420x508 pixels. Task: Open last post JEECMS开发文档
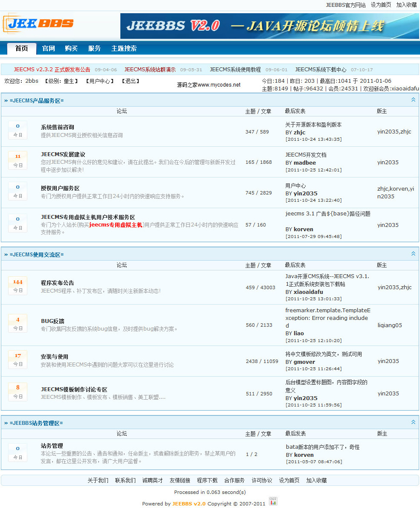tap(306, 155)
